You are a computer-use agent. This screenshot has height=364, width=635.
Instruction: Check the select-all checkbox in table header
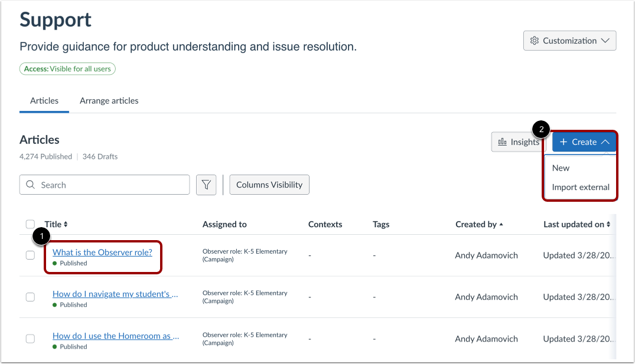[30, 224]
